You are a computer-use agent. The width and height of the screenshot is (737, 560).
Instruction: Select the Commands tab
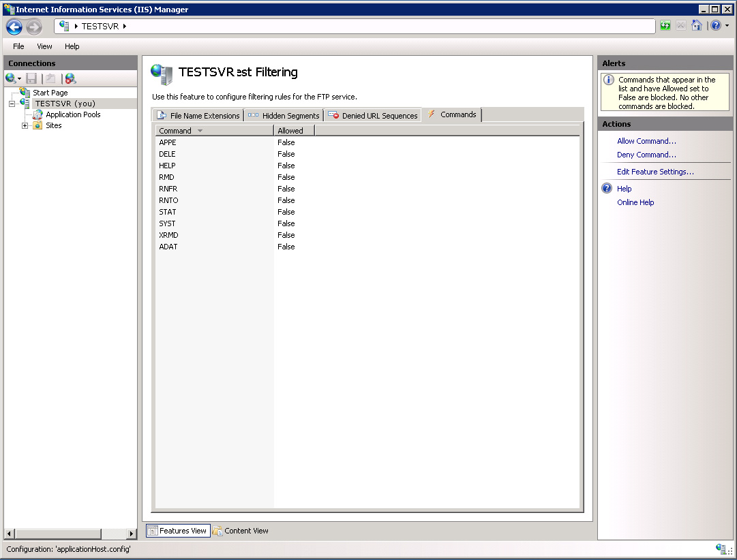click(x=452, y=114)
